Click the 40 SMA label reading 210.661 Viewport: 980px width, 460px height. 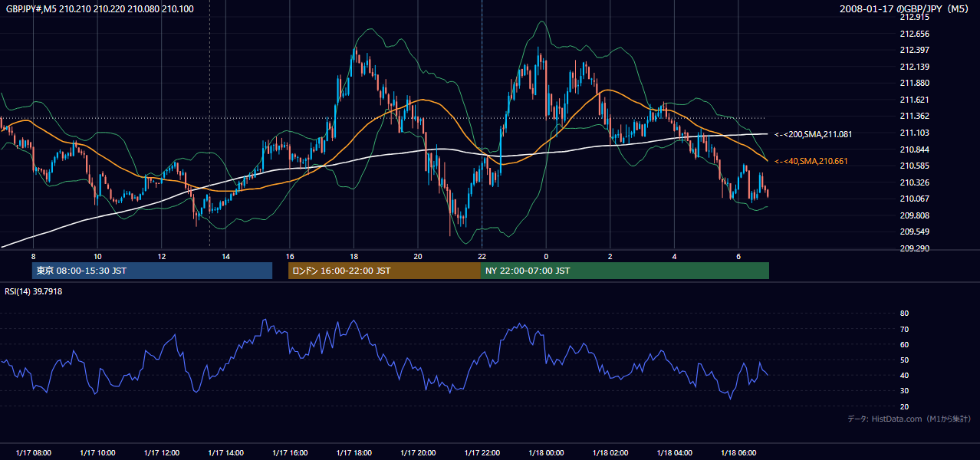point(811,161)
